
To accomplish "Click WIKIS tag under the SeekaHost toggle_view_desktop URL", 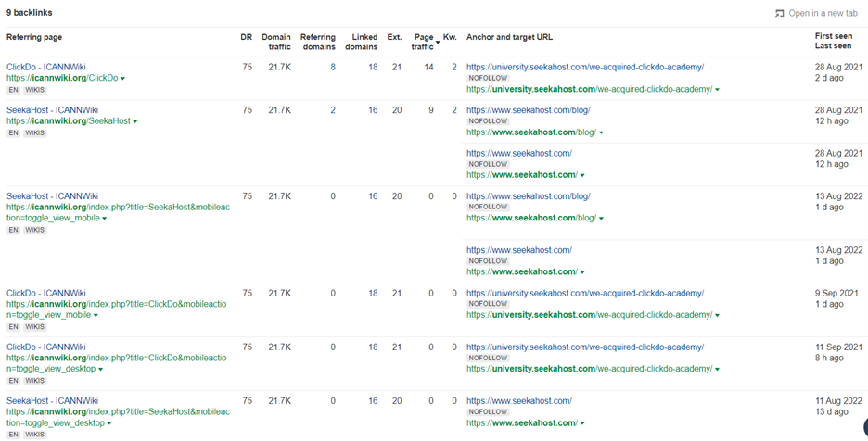I will [x=35, y=435].
